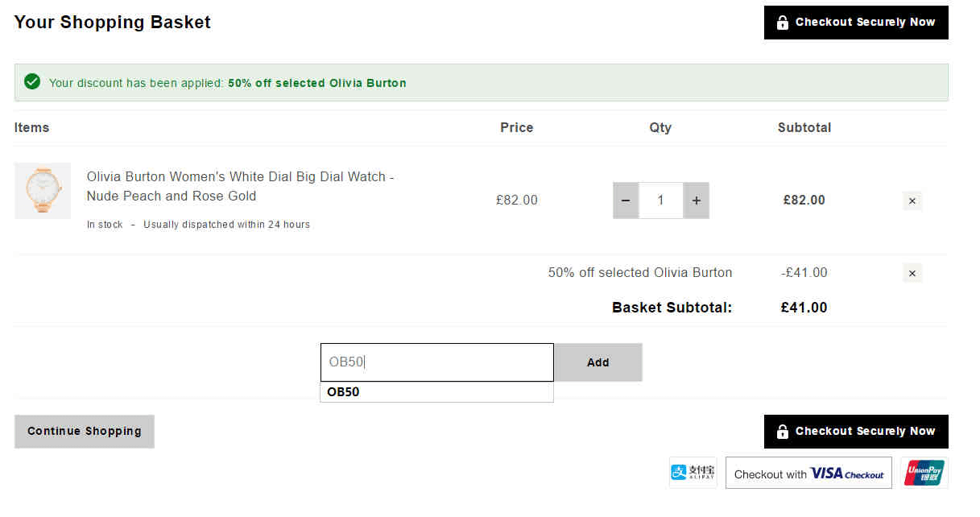Screen dimensions: 980x517
Task: Click the Add discount code button
Action: pyautogui.click(x=598, y=362)
